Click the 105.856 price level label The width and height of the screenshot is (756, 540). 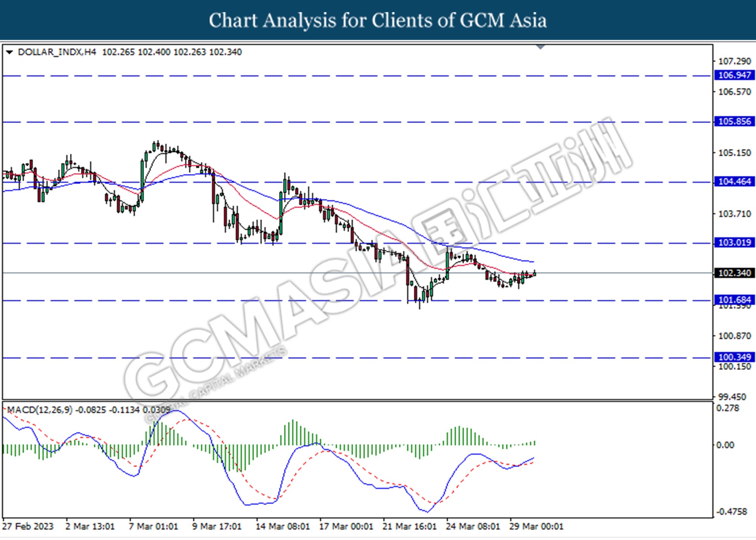(734, 121)
